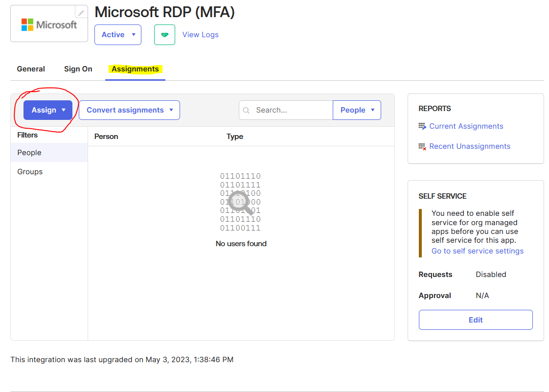Open the Current Assignments report link
Viewport: 549px width, 392px height.
[466, 126]
